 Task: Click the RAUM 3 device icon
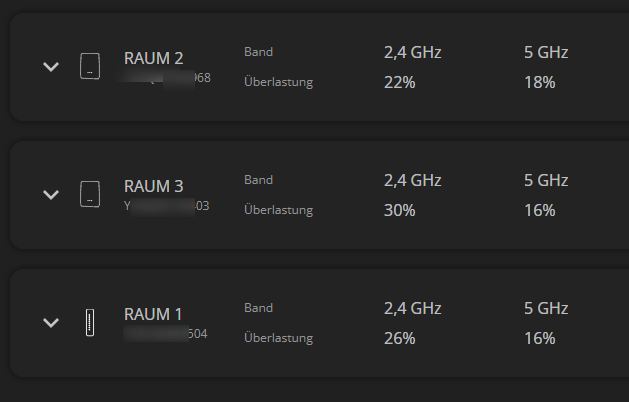(90, 194)
